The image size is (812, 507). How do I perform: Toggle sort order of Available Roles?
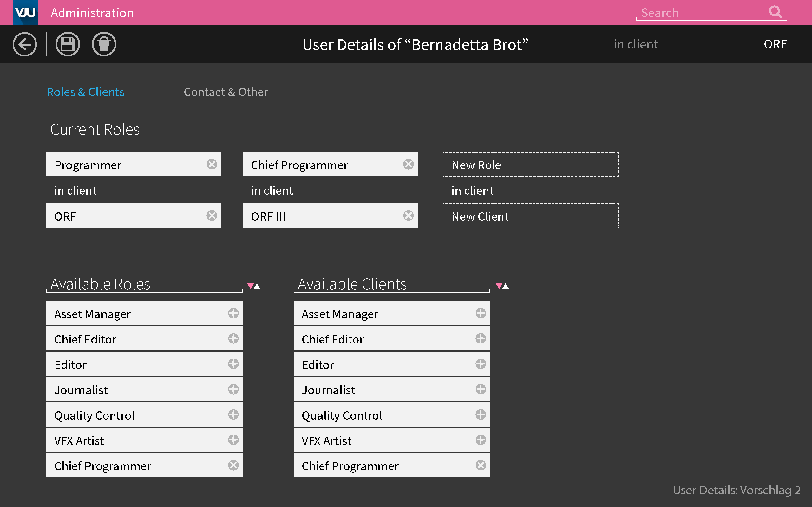pyautogui.click(x=254, y=286)
